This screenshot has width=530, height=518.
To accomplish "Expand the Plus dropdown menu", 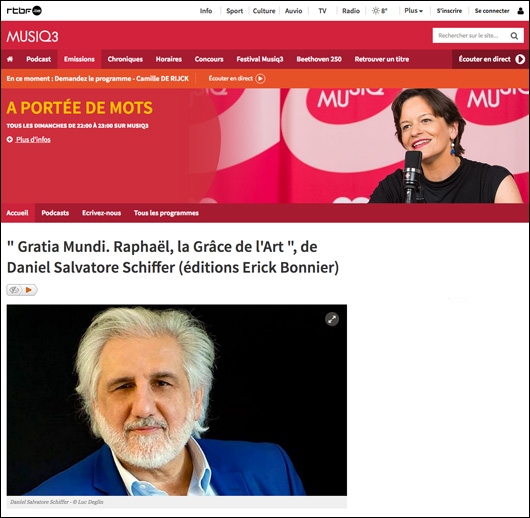I will (413, 11).
